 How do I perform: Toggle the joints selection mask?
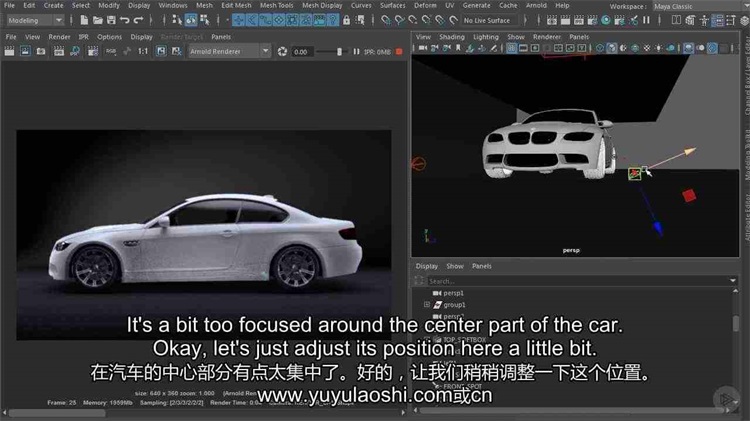pyautogui.click(x=252, y=20)
